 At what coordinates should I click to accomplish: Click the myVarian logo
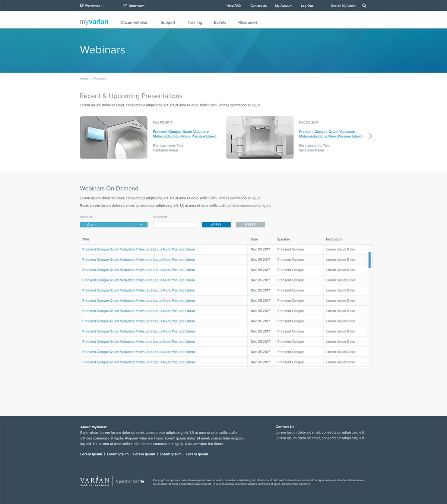pos(93,22)
